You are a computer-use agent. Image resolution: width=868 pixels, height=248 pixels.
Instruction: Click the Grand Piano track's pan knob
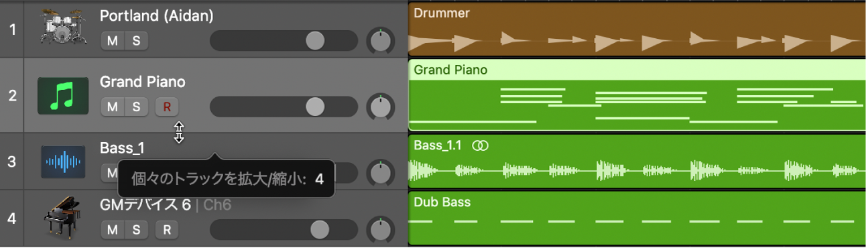pyautogui.click(x=381, y=107)
